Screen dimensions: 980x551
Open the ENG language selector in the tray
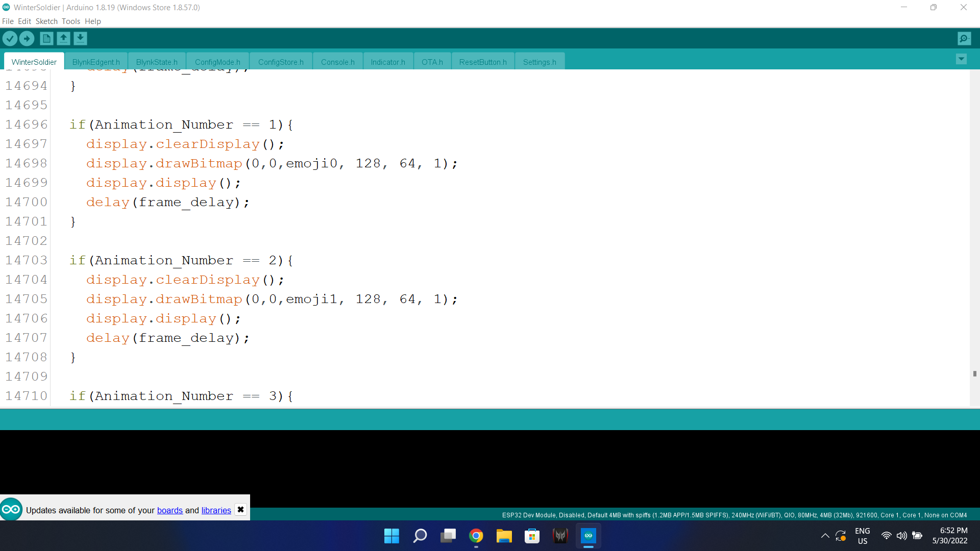862,536
